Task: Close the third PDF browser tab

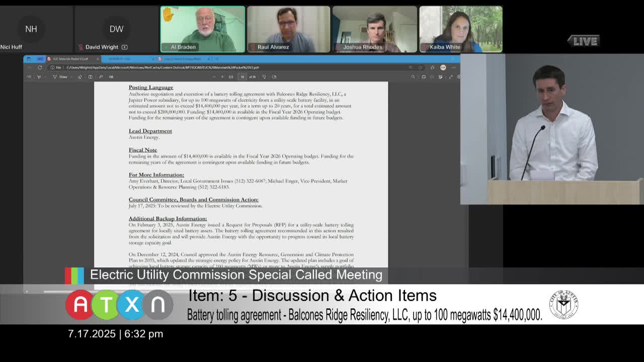Action: click(x=209, y=59)
